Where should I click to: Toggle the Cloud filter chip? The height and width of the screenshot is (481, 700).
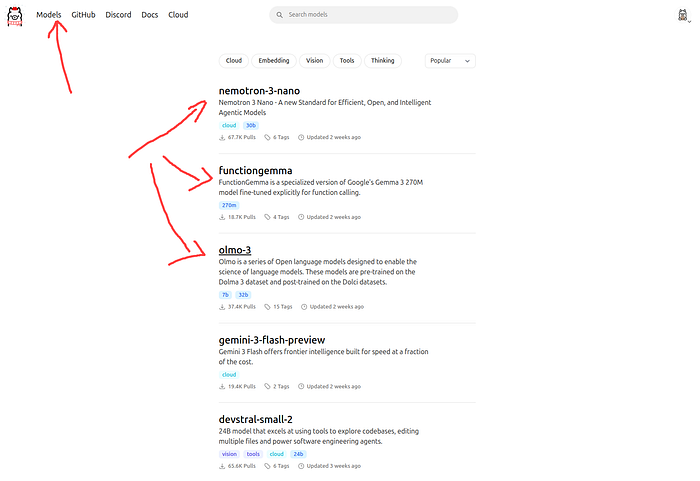[233, 61]
